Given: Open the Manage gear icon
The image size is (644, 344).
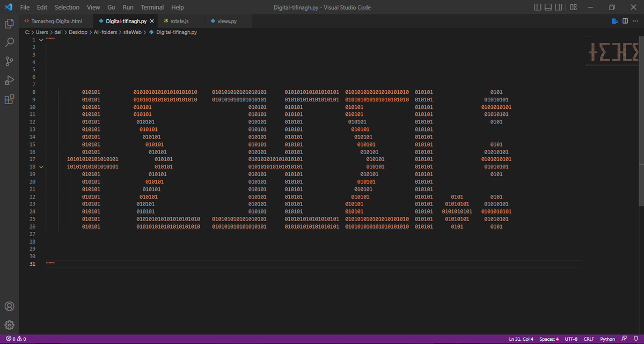Looking at the screenshot, I should click(9, 325).
